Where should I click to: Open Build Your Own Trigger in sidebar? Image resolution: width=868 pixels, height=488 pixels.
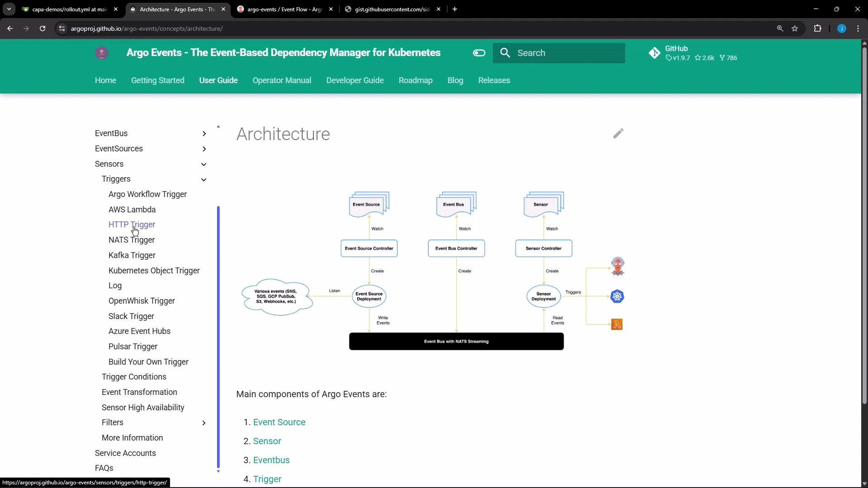pos(148,362)
